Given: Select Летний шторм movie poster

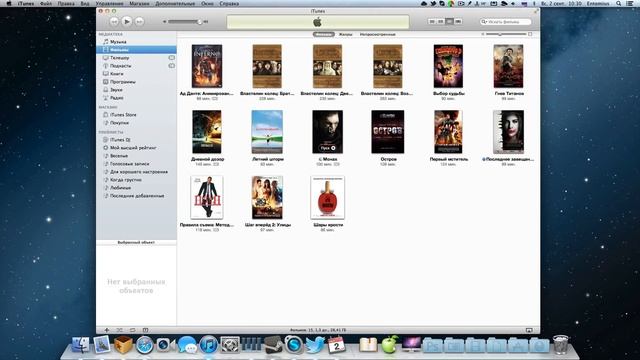Looking at the screenshot, I should point(267,132).
